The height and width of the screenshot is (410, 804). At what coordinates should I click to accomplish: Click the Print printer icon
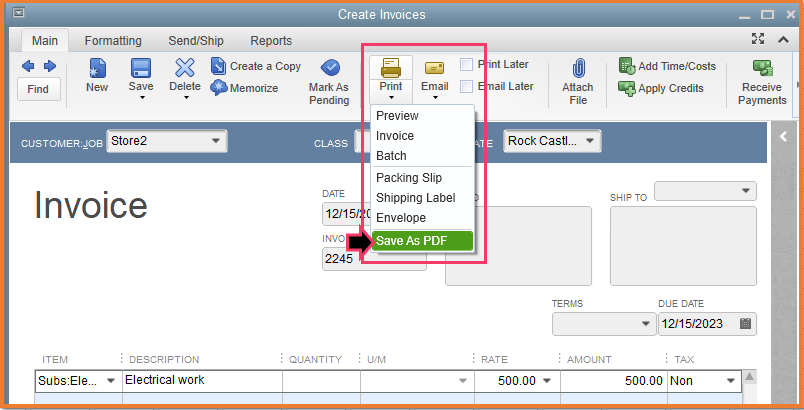click(x=391, y=68)
